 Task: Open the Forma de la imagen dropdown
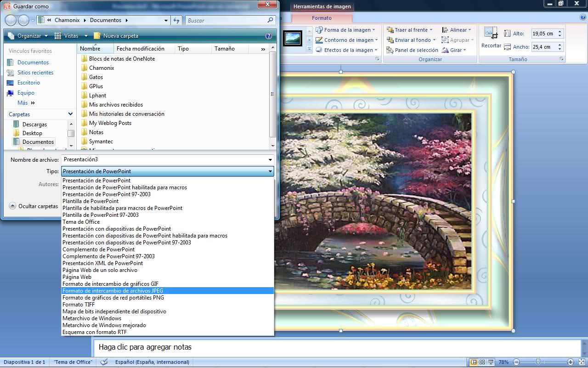coord(347,30)
